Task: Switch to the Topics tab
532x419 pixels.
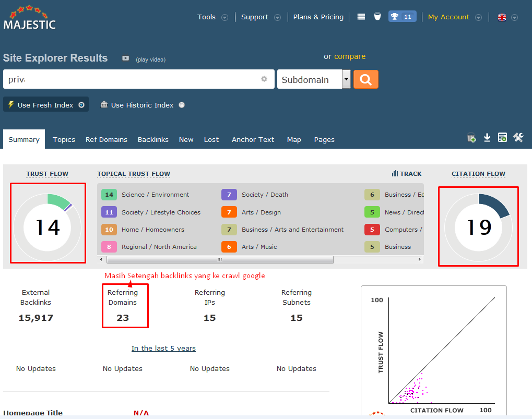Action: point(64,140)
